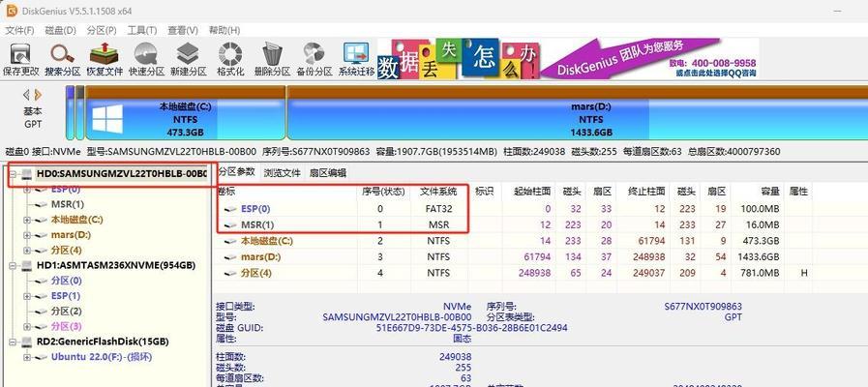Go to next disk with orange right arrow
This screenshot has height=387, width=868.
tap(38, 95)
